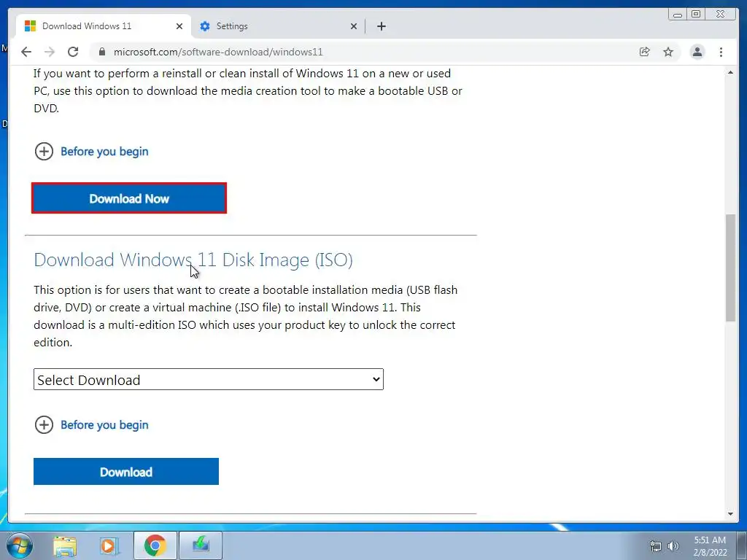747x560 pixels.
Task: Expand Before you begin under ISO section
Action: (91, 425)
